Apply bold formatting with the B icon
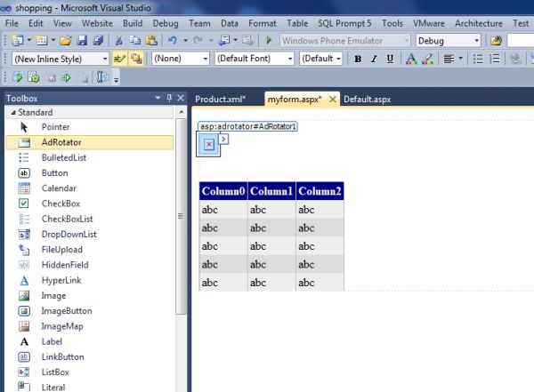 click(358, 59)
